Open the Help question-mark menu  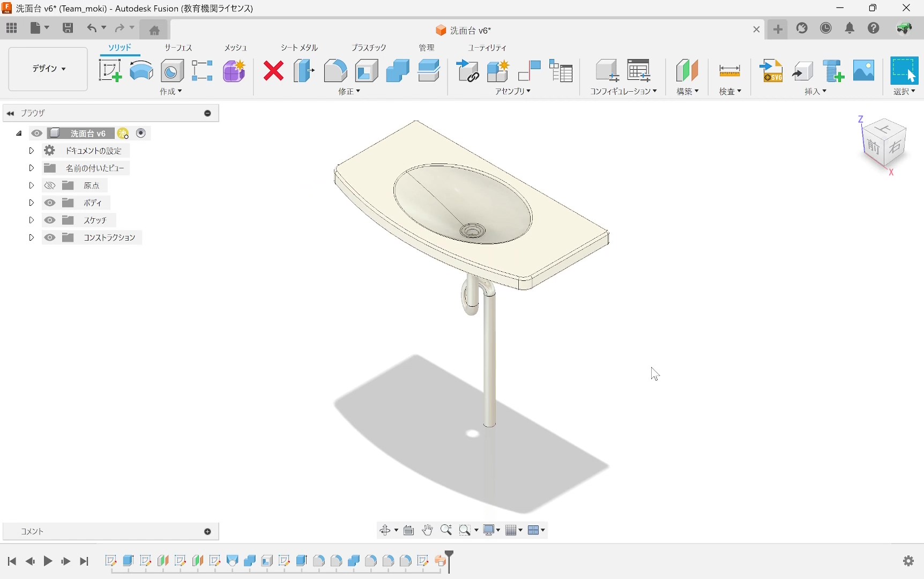coord(874,28)
